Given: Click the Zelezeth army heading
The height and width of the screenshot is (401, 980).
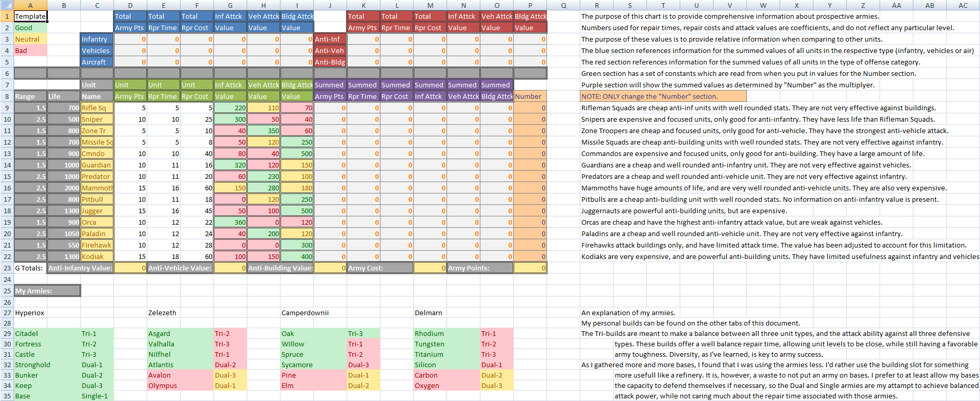Looking at the screenshot, I should (x=163, y=313).
